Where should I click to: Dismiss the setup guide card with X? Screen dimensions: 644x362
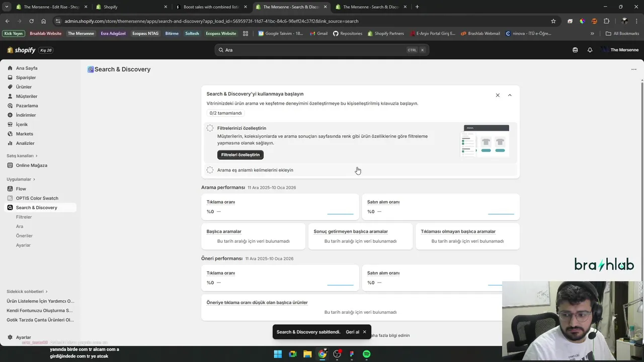[x=498, y=95]
